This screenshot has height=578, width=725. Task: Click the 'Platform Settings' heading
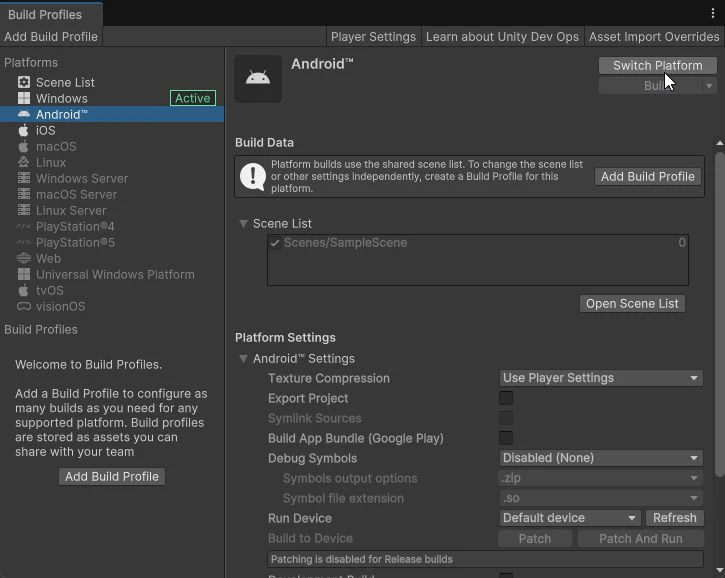tap(285, 338)
